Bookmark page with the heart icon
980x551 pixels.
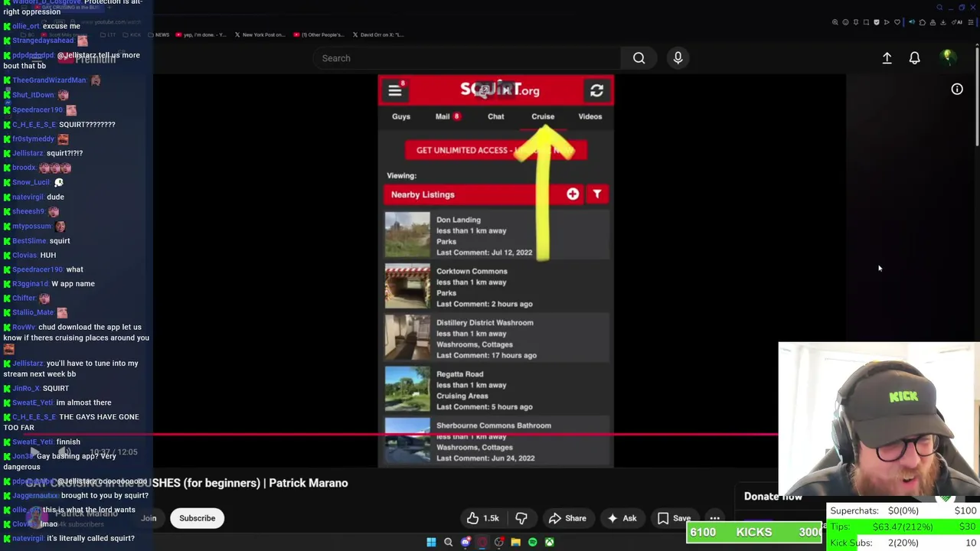click(897, 22)
